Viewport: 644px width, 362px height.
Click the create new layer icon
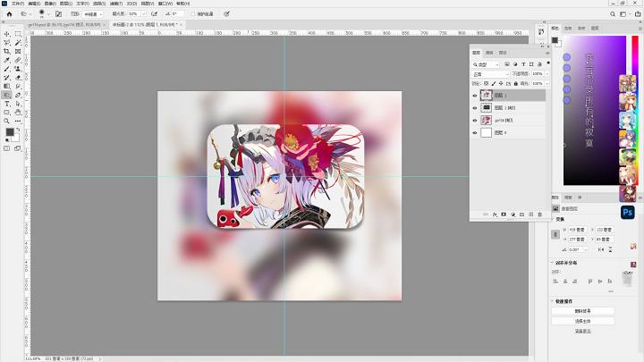[x=530, y=215]
